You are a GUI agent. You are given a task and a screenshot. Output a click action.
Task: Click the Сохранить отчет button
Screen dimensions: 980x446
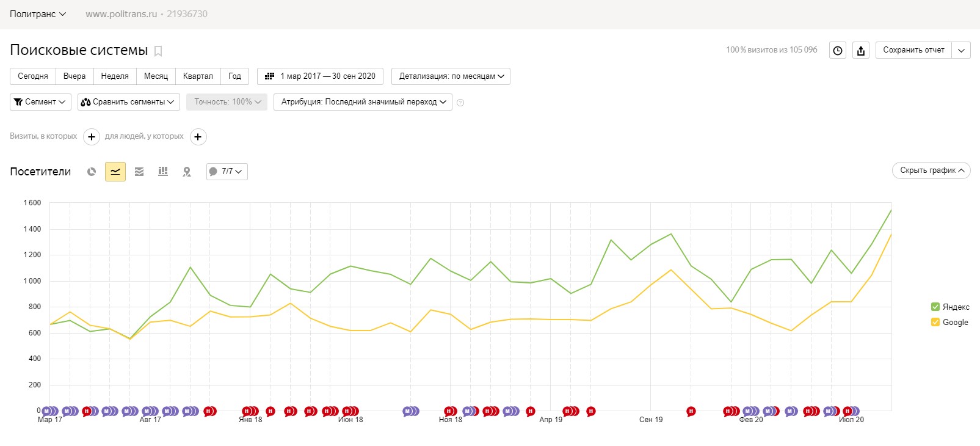pyautogui.click(x=913, y=50)
